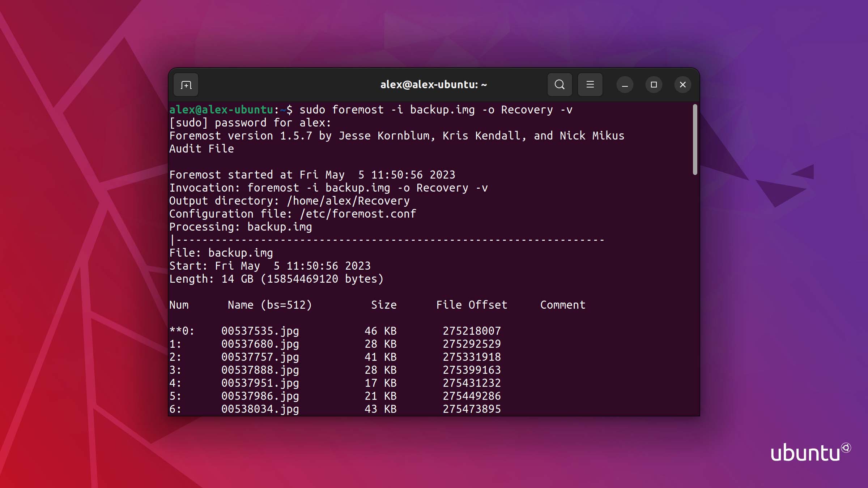Open the terminal search tool

click(559, 85)
